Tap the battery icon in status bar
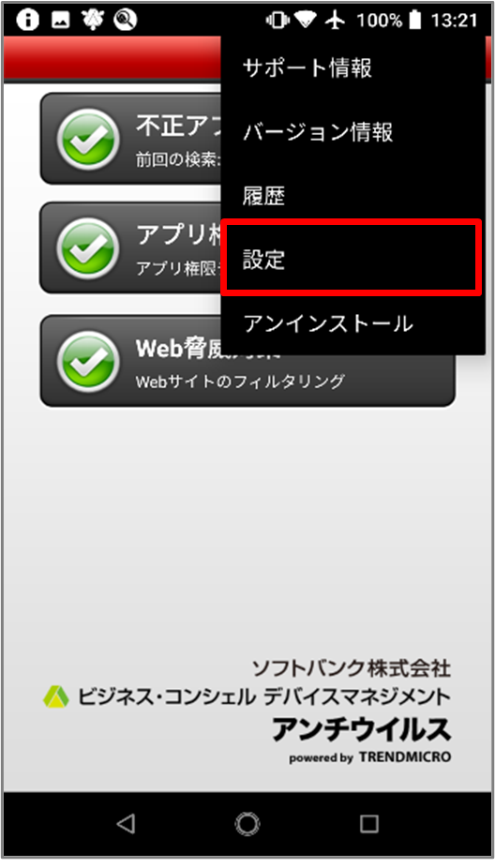Viewport: 495px width, 868px height. click(414, 21)
